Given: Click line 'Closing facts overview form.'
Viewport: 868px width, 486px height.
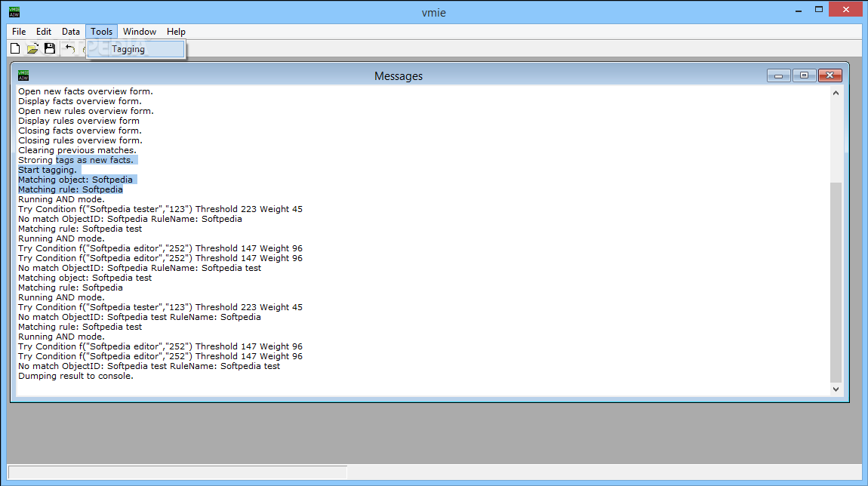Looking at the screenshot, I should (80, 131).
